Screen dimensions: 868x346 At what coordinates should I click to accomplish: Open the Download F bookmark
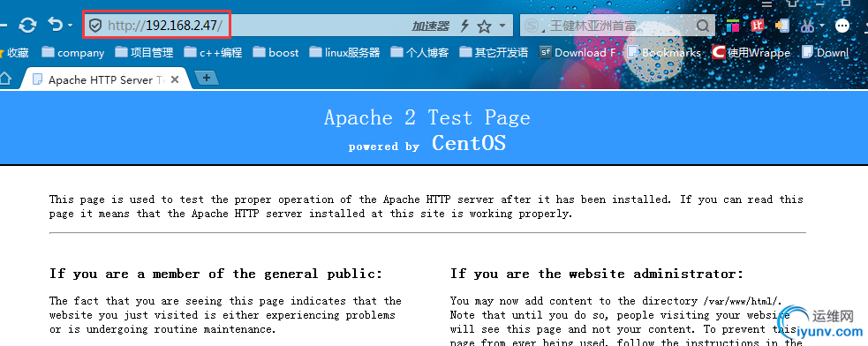577,53
